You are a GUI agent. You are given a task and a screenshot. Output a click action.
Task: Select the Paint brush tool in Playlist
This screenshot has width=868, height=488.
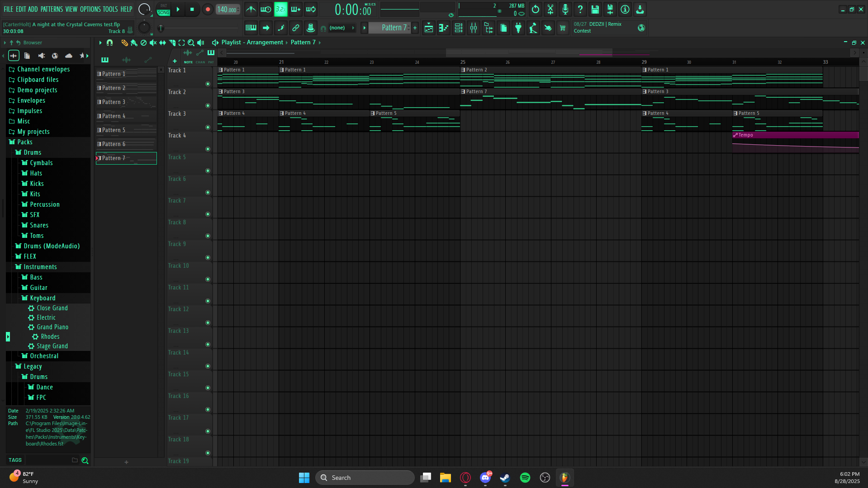coord(134,43)
